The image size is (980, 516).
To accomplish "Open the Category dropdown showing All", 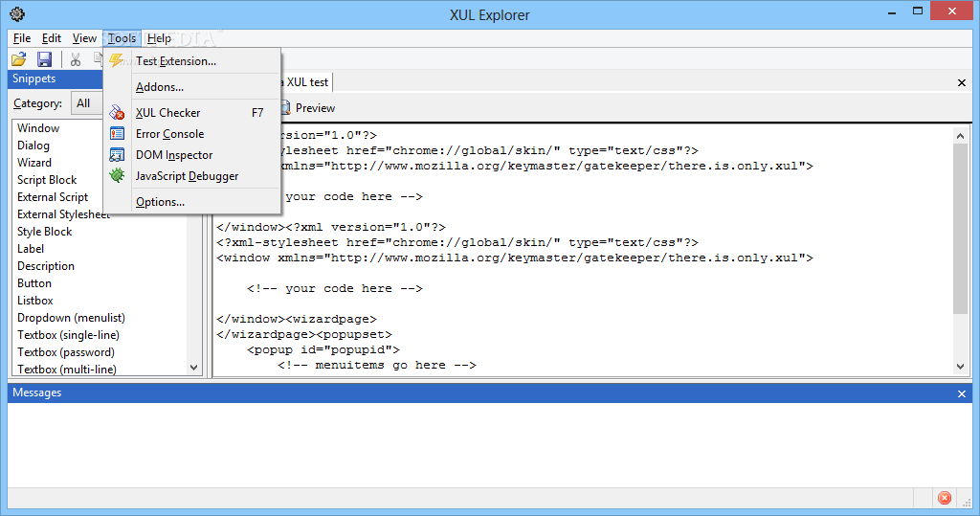I will point(87,103).
